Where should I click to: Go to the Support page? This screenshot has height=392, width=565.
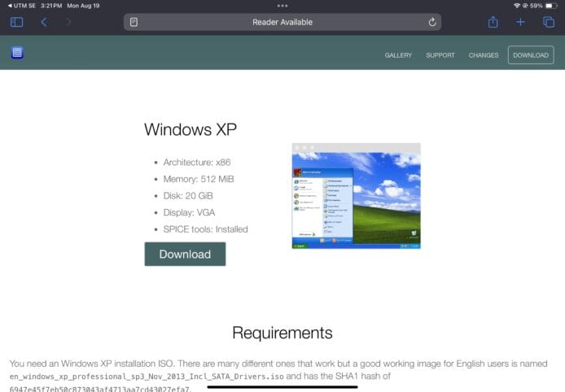click(x=440, y=55)
